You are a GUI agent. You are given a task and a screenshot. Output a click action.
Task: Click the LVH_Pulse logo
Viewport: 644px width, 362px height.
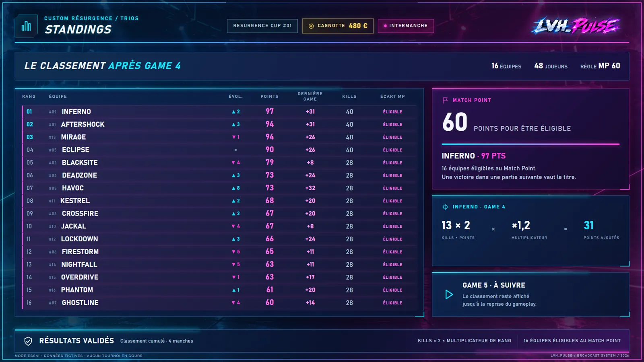click(x=576, y=26)
